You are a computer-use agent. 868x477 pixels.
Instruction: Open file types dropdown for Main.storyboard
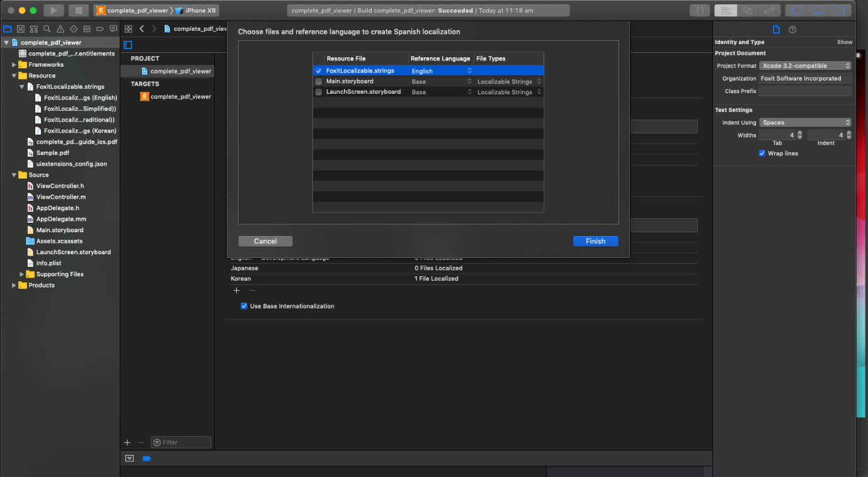tap(509, 82)
